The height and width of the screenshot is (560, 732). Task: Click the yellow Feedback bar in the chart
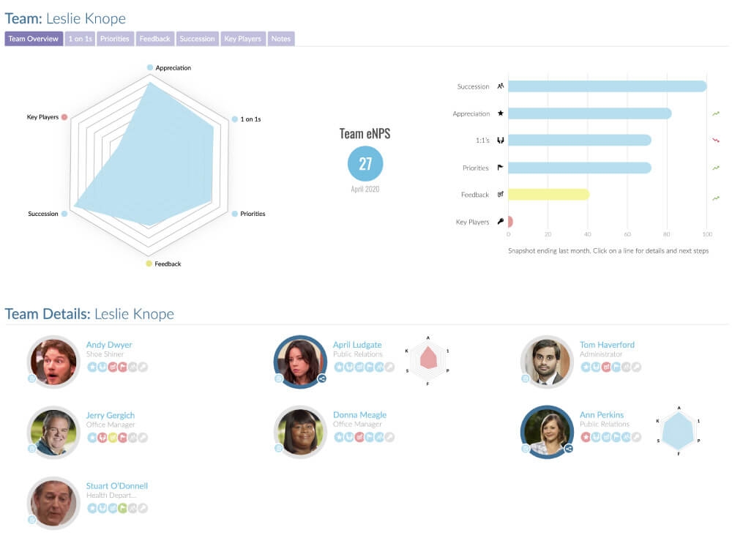pos(549,194)
